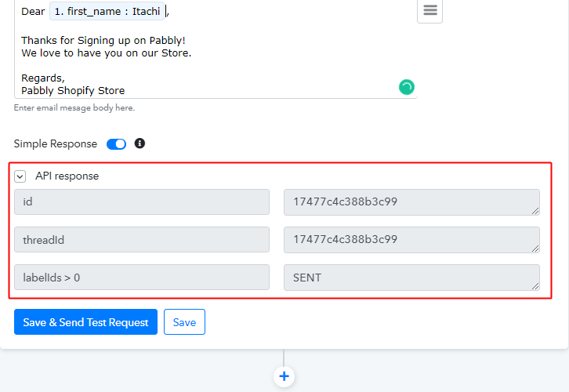Click the 'Thanks for Signing up on Pabbly!' line

103,40
